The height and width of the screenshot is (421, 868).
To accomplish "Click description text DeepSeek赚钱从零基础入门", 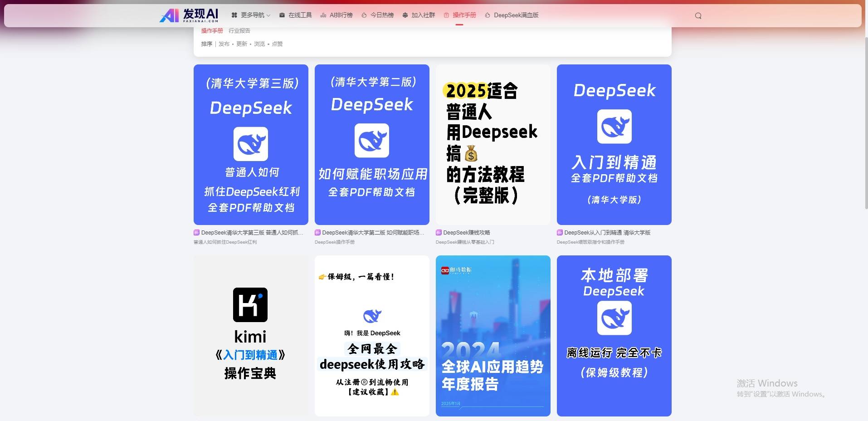I will (x=465, y=242).
